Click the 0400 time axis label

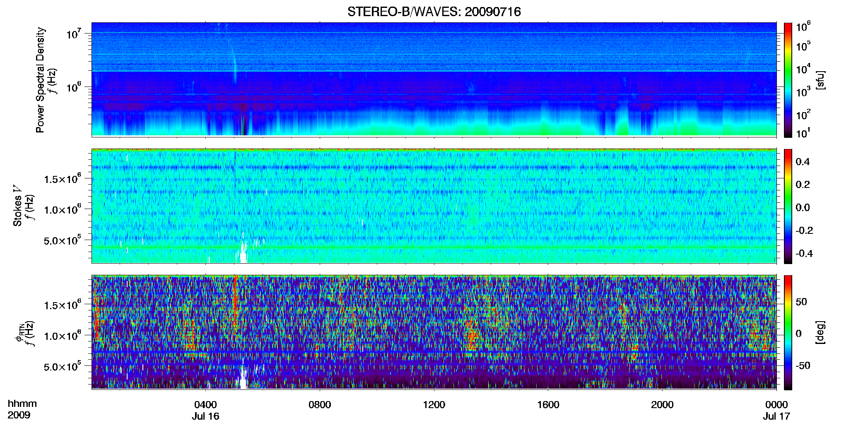pos(205,404)
